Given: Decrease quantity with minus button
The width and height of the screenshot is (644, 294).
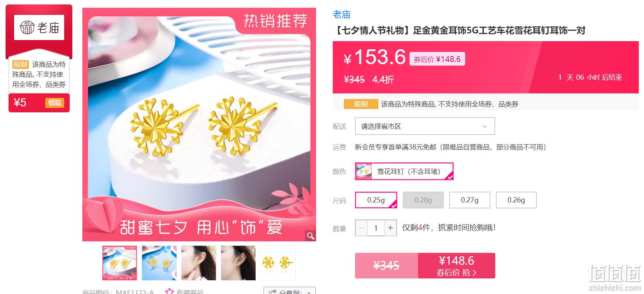Looking at the screenshot, I should coord(362,228).
